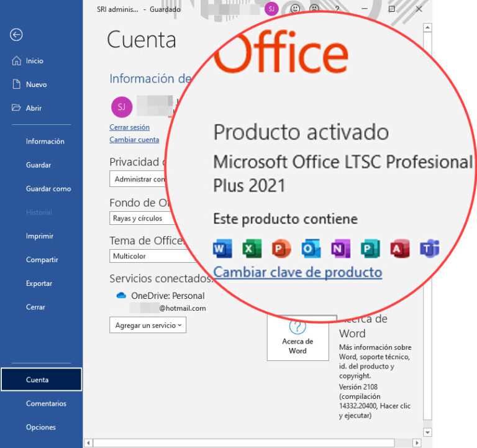Click the horizontal scrollbar right arrow
The height and width of the screenshot is (448, 477).
click(417, 443)
